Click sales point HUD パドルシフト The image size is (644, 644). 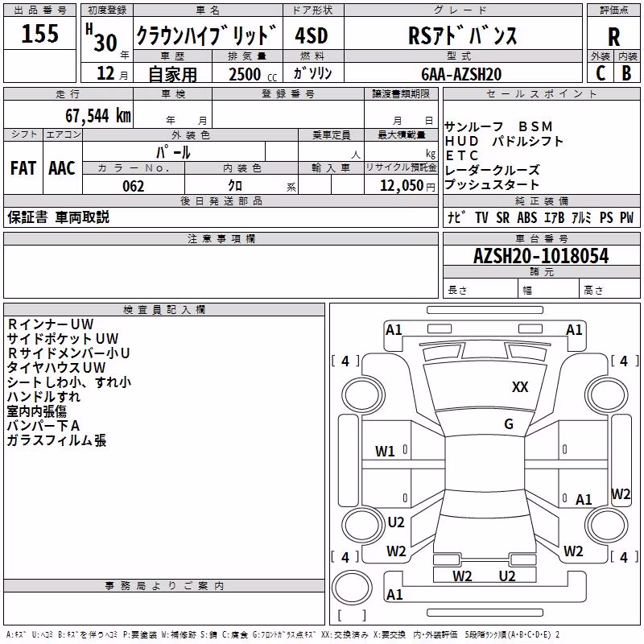point(504,141)
